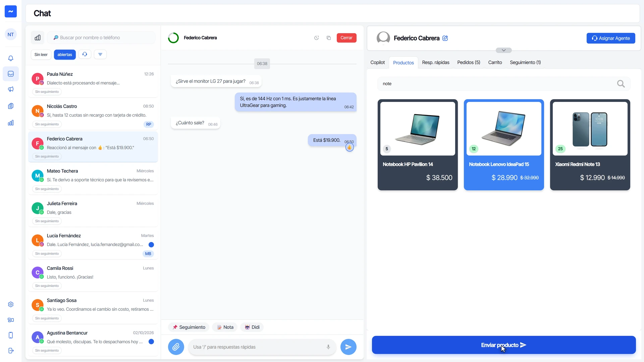Click the product search magnifier icon

coord(621,84)
